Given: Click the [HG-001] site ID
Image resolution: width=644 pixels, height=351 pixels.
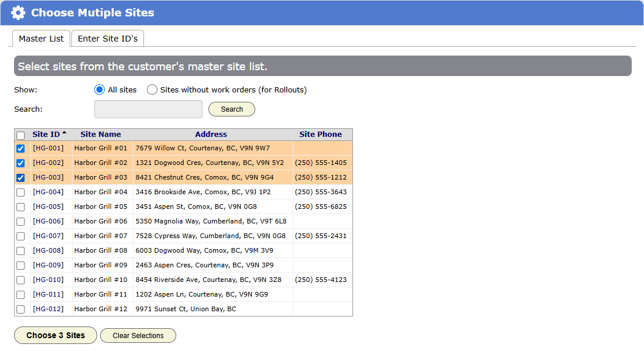Looking at the screenshot, I should pos(48,148).
